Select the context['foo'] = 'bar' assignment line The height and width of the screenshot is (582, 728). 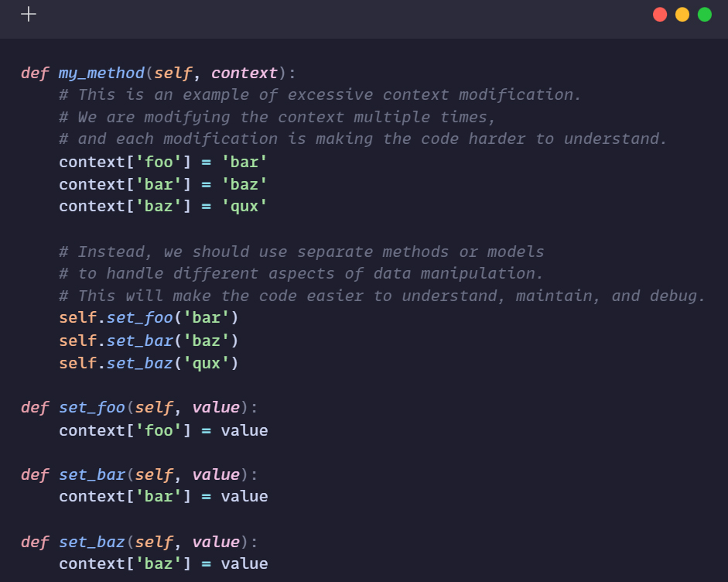click(162, 161)
